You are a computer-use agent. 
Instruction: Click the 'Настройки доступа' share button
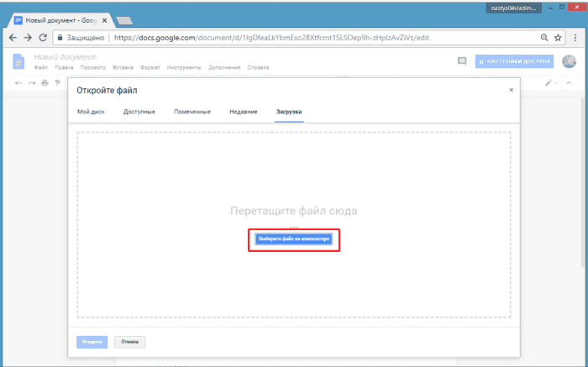coord(513,61)
